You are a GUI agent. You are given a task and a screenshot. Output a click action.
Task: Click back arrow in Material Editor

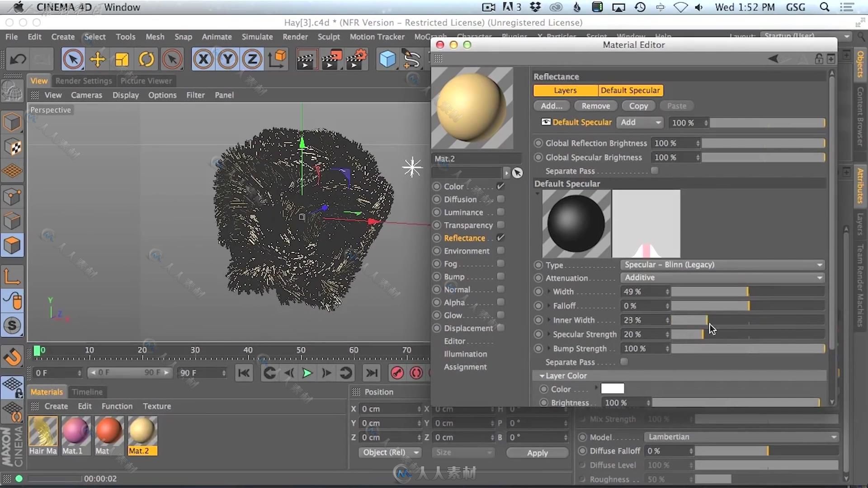[774, 59]
